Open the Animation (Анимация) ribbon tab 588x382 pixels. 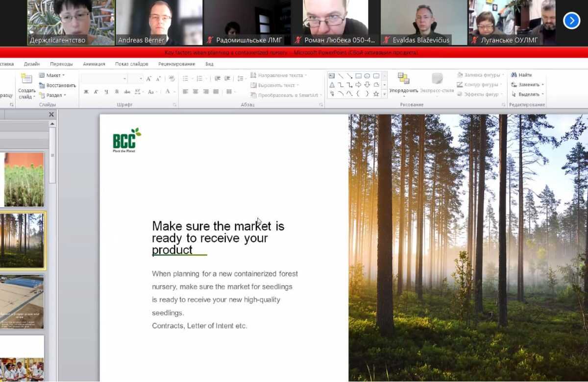pyautogui.click(x=94, y=64)
